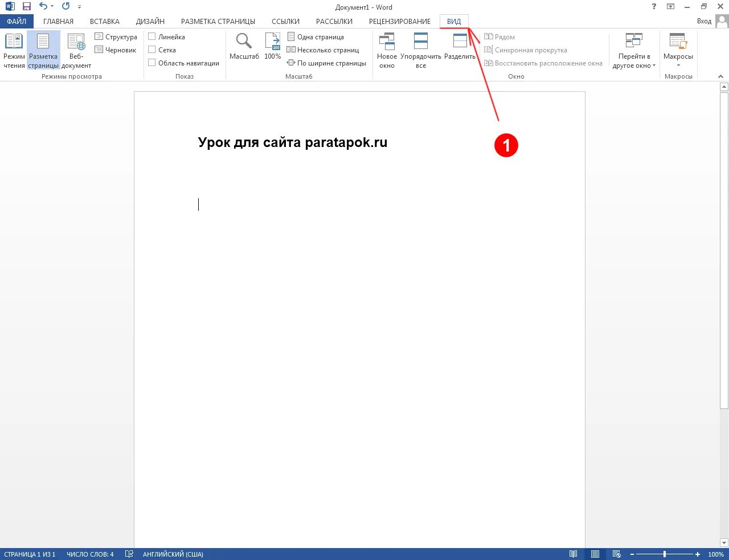Select Web Layout from status bar
Image resolution: width=729 pixels, height=560 pixels.
[617, 554]
